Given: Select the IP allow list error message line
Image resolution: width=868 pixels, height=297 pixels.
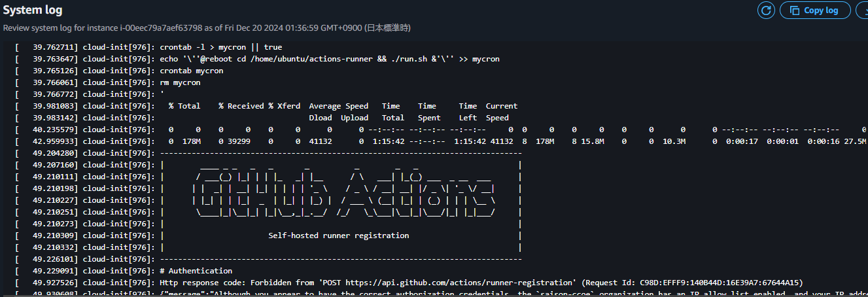Looking at the screenshot, I should point(440,294).
